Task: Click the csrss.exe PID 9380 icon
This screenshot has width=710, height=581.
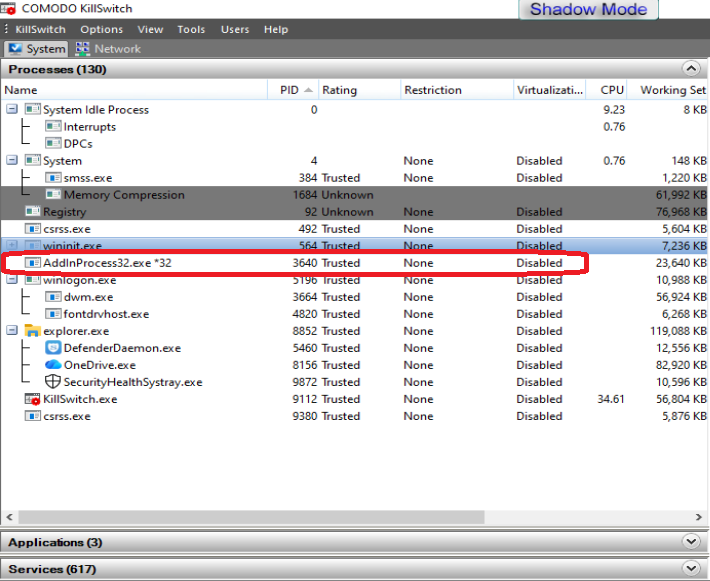Action: (32, 416)
